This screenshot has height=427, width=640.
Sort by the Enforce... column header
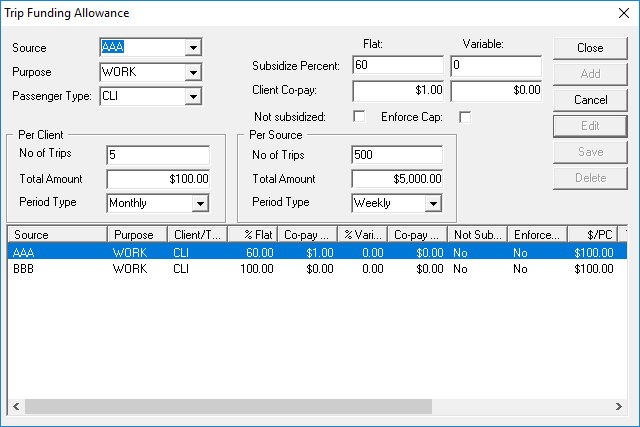538,235
